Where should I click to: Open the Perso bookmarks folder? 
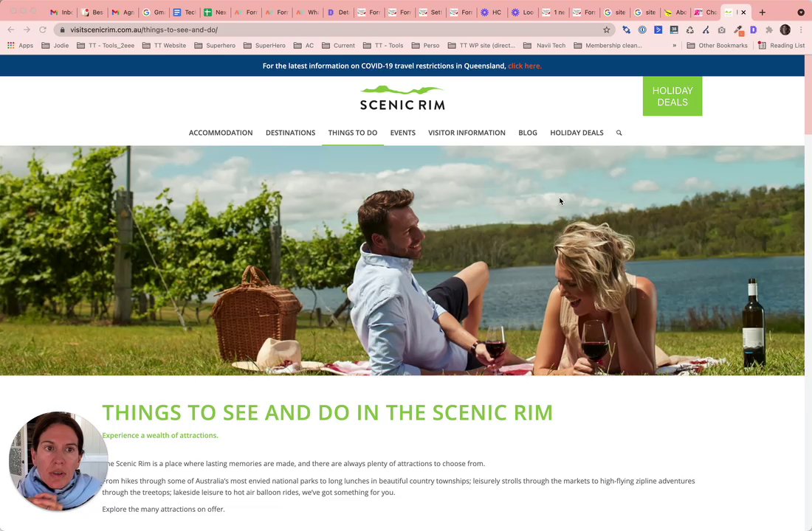(426, 46)
